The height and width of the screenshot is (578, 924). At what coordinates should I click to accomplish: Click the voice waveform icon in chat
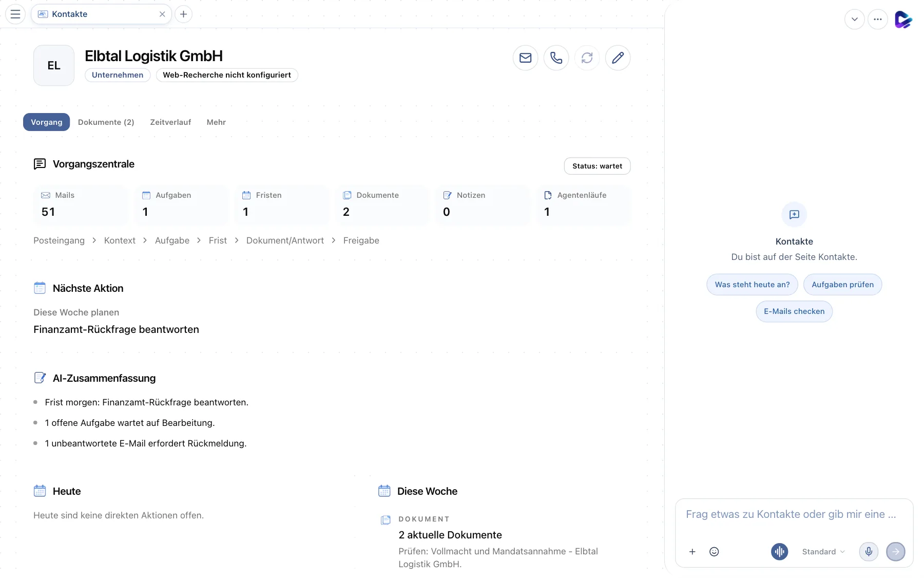(x=779, y=552)
